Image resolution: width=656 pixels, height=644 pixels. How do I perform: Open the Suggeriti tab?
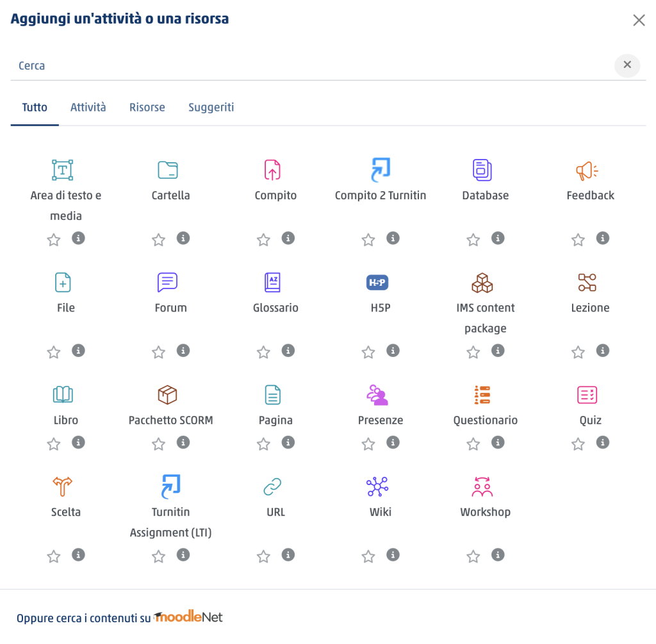click(211, 108)
